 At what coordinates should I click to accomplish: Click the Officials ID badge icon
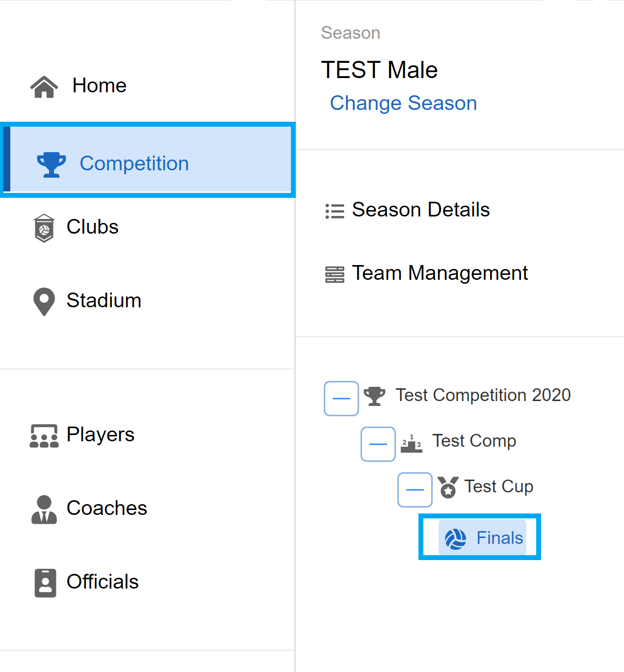click(45, 583)
